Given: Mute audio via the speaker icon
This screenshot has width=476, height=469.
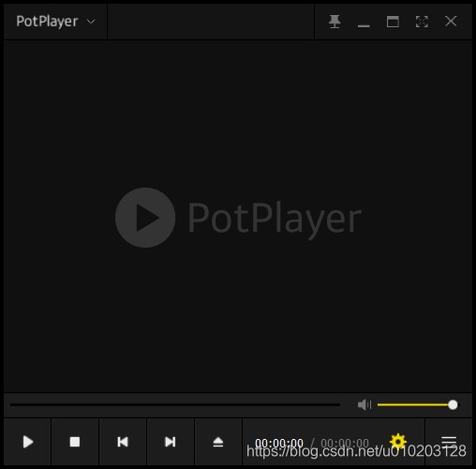Looking at the screenshot, I should (364, 404).
